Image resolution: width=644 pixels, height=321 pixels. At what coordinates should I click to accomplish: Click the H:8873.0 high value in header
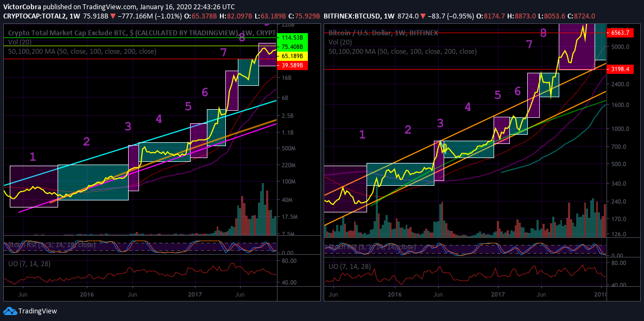[x=521, y=16]
